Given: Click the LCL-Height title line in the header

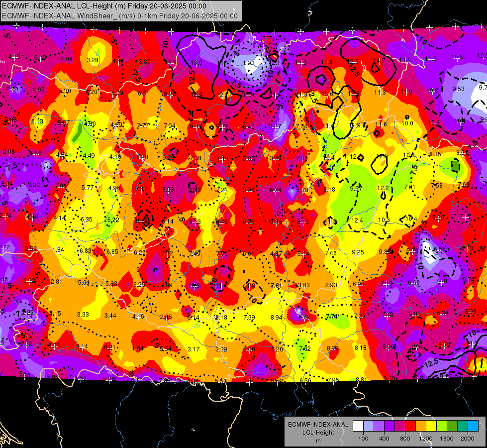Looking at the screenshot, I should pyautogui.click(x=104, y=6).
